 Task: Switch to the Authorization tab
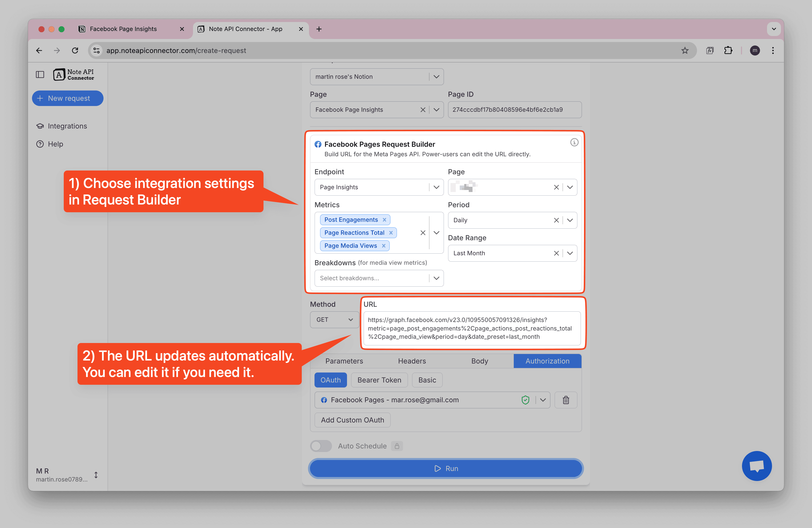(547, 361)
